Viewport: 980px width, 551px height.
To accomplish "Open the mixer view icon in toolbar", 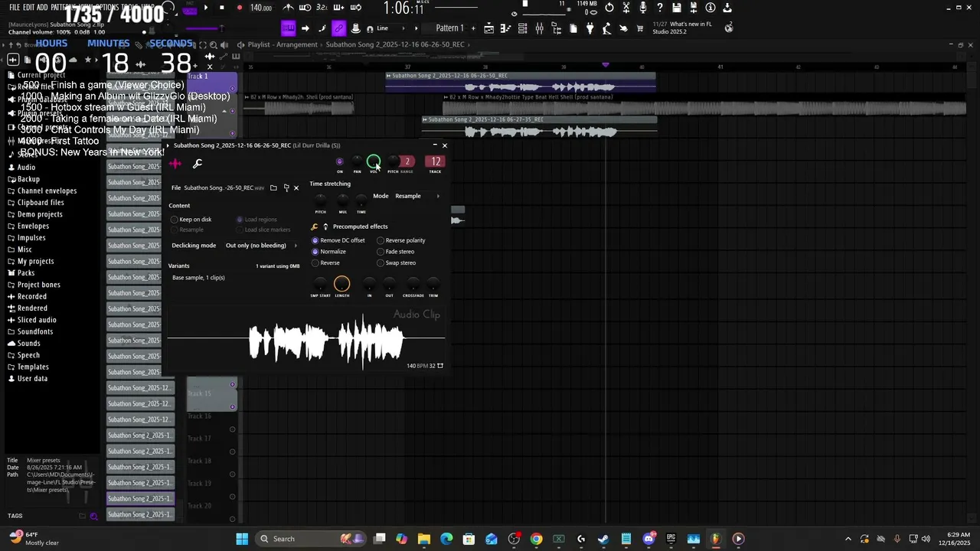I will [x=540, y=28].
